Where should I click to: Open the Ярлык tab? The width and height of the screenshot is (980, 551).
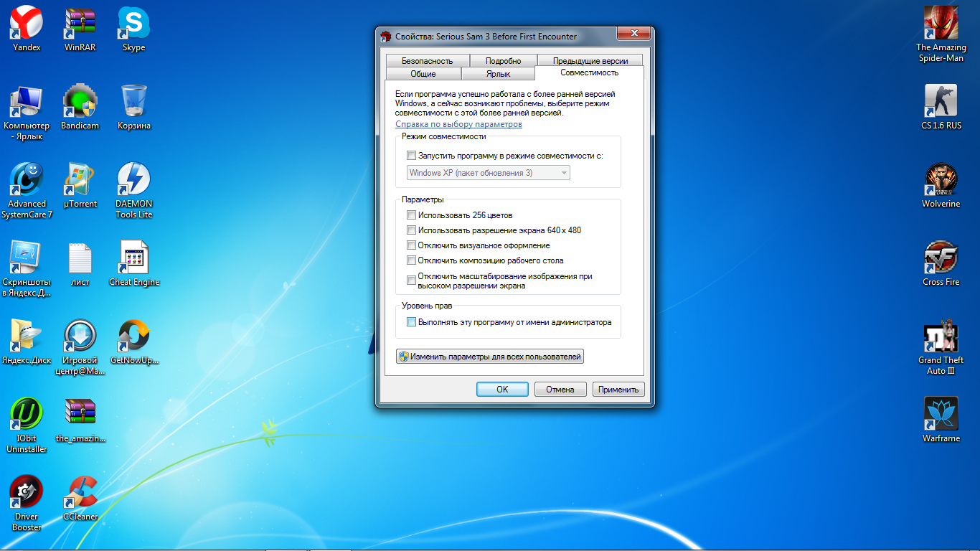[x=498, y=74]
